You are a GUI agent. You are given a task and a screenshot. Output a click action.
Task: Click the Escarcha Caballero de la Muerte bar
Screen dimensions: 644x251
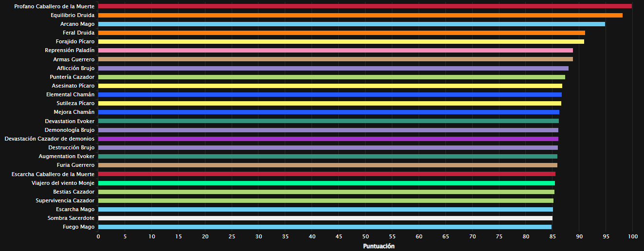[x=327, y=174]
